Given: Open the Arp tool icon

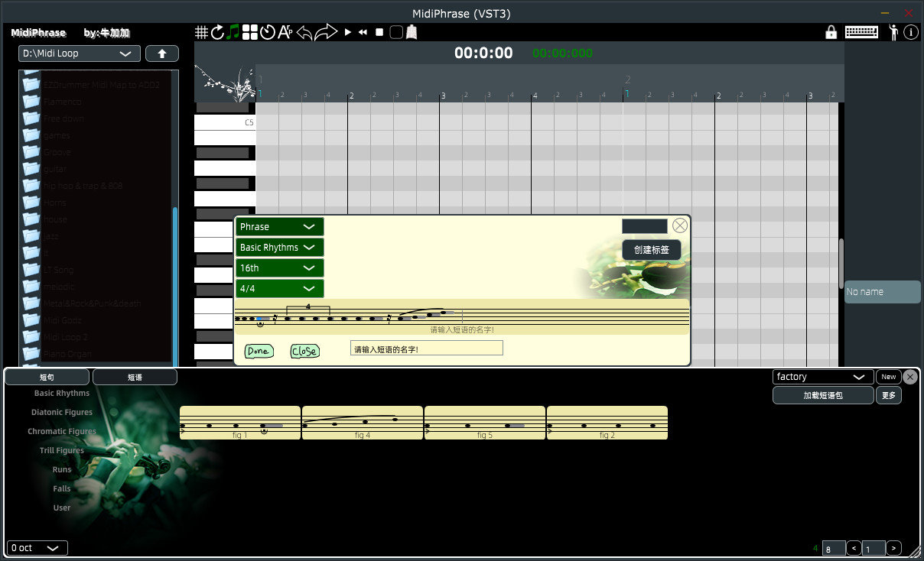Looking at the screenshot, I should (x=285, y=32).
